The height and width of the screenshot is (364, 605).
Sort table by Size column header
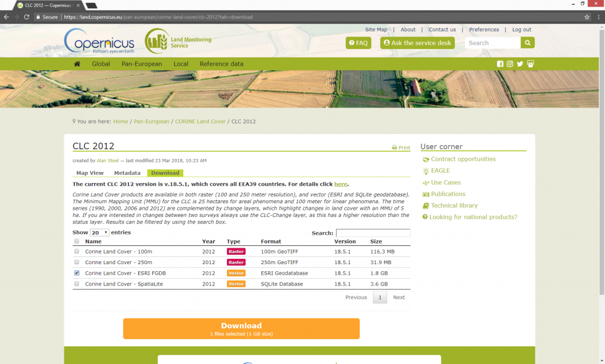click(x=376, y=241)
